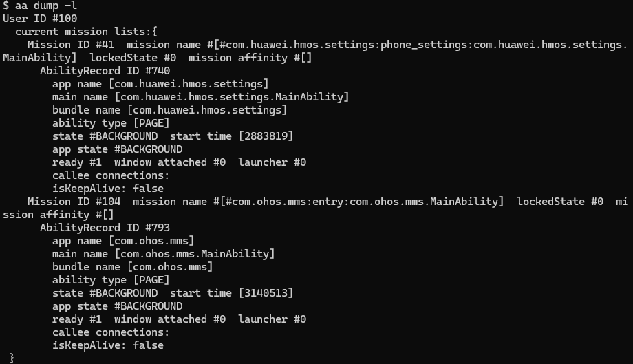This screenshot has height=364, width=633.
Task: Click "app name [com.huawei.hmos.settings]" line
Action: click(160, 84)
